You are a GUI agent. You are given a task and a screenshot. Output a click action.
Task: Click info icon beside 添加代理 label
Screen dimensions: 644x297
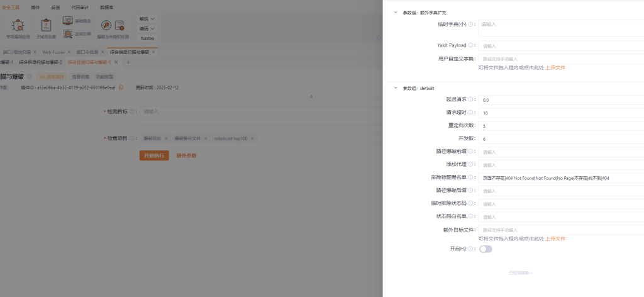(470, 165)
